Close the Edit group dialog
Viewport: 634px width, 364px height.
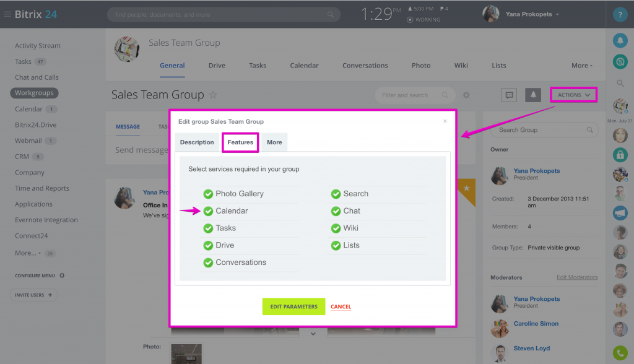(445, 121)
